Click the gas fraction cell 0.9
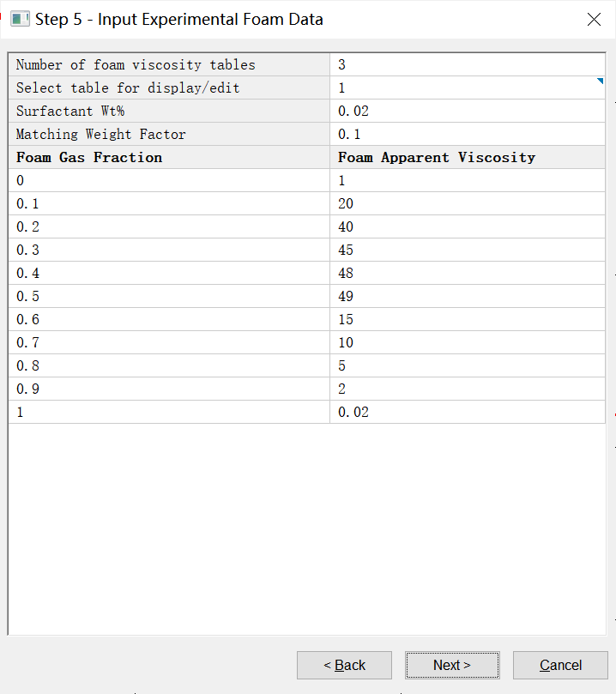616x694 pixels. point(169,389)
